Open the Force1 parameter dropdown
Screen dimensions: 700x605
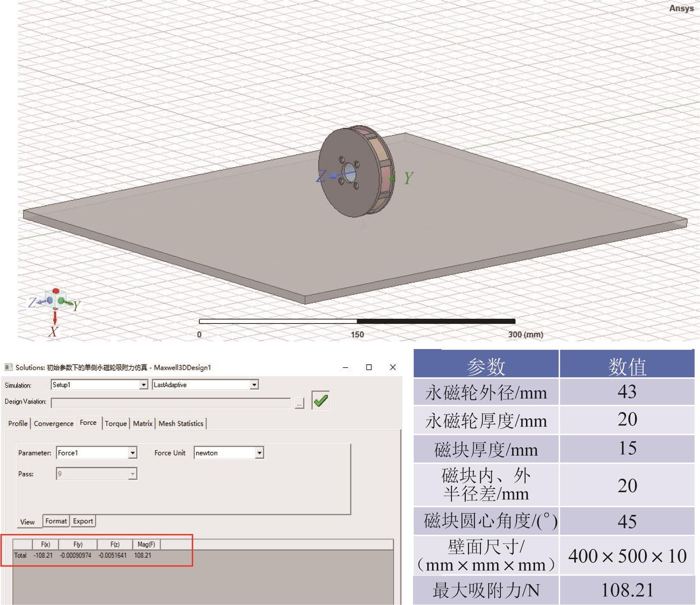coord(132,453)
